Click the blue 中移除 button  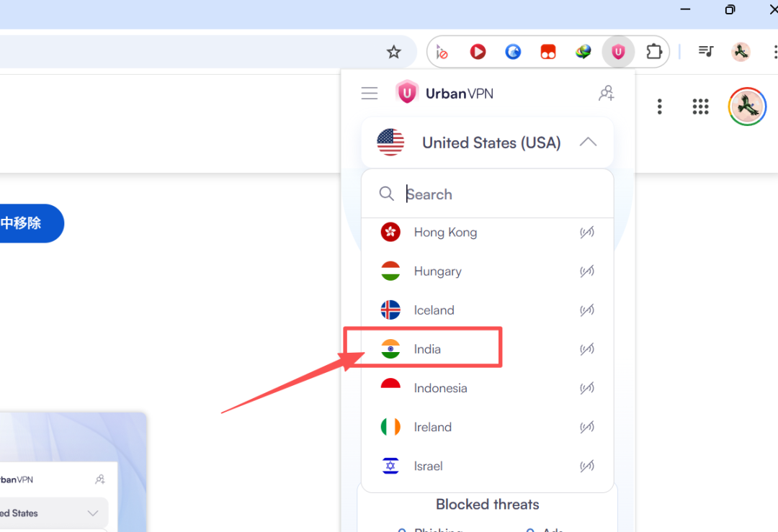pyautogui.click(x=31, y=223)
